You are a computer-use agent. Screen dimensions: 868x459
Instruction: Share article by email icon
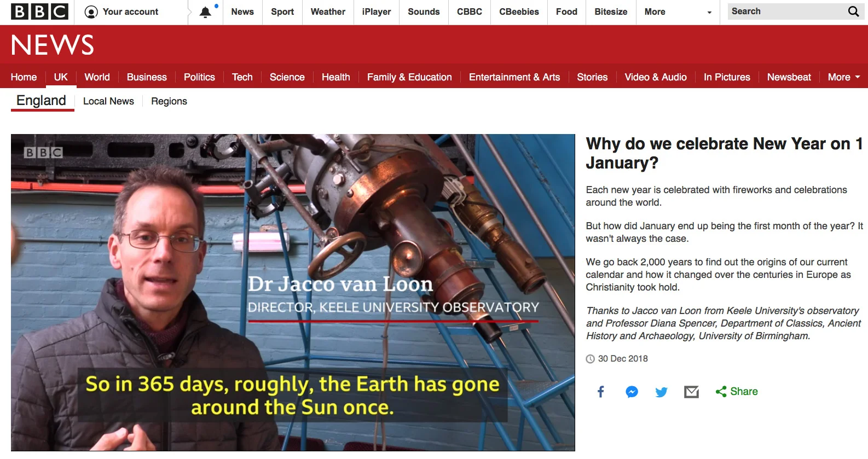coord(692,392)
